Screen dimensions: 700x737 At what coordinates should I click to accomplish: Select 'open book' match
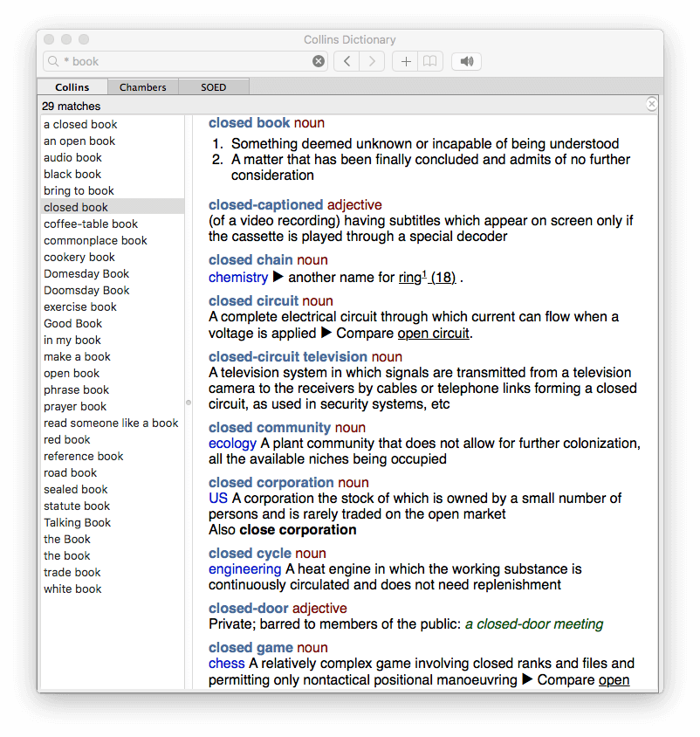113,373
